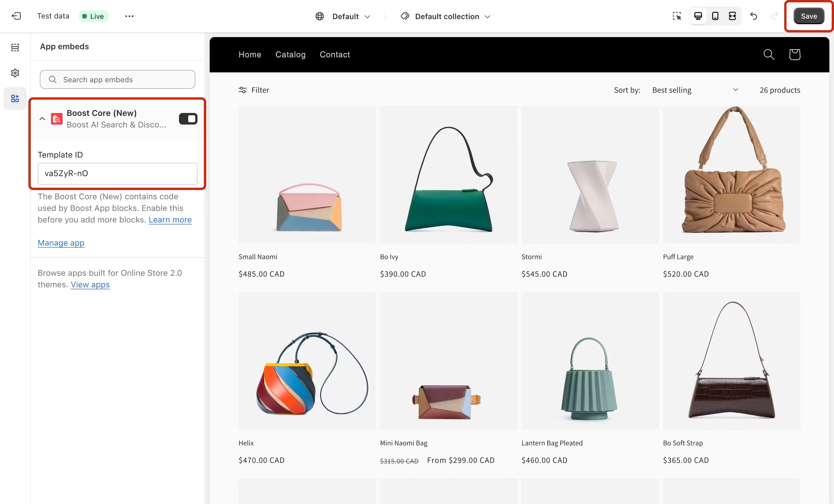Image resolution: width=834 pixels, height=504 pixels.
Task: Select the App embeds sidebar icon
Action: (15, 98)
